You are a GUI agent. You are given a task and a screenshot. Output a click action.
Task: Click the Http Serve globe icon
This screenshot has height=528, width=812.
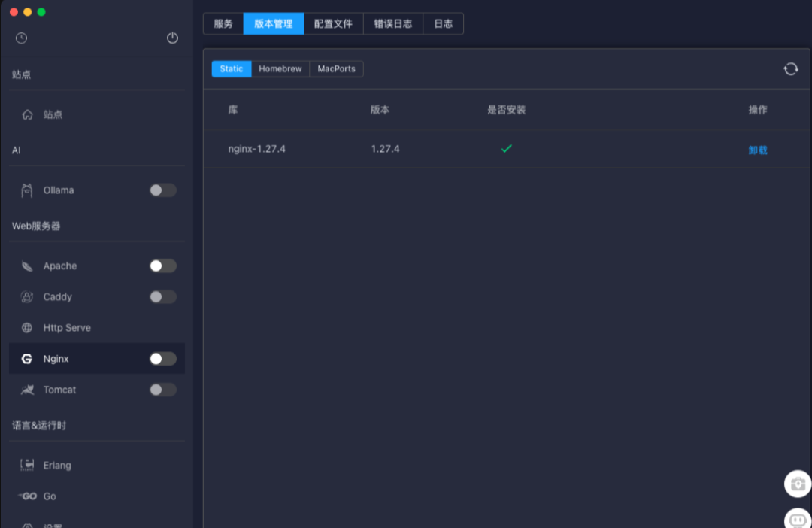click(27, 327)
